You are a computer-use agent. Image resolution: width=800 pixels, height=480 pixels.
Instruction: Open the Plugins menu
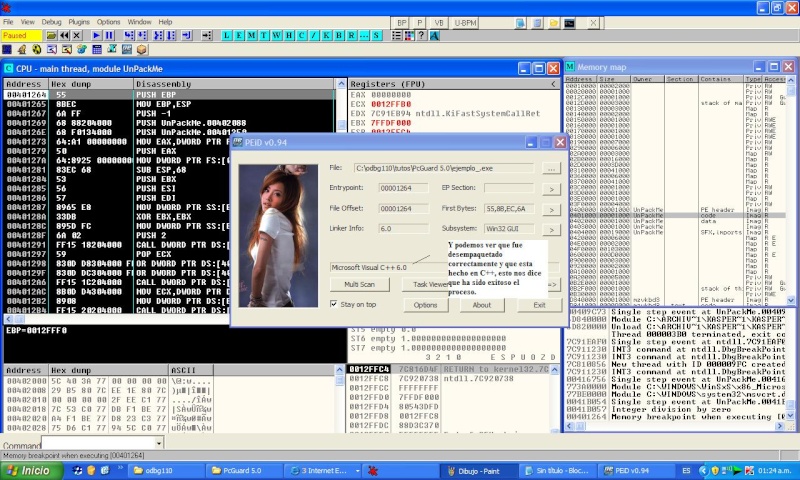coord(79,22)
